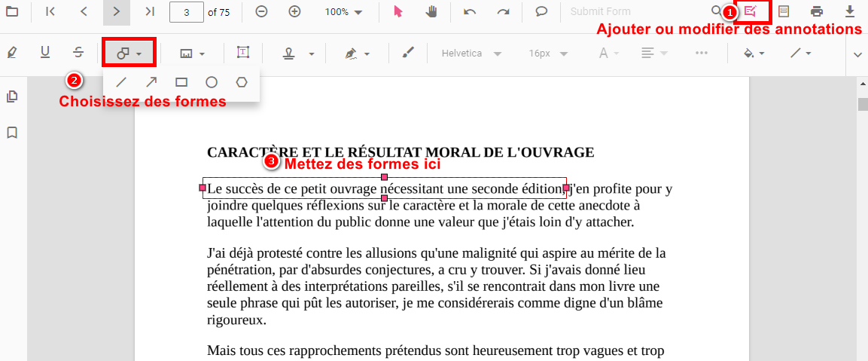Click the line shape tool
Screen dimensions: 868x361
click(120, 82)
